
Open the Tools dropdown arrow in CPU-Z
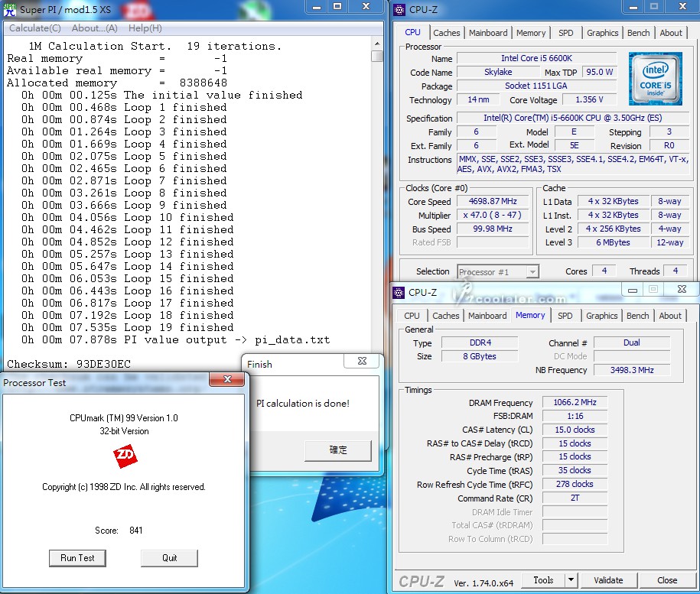point(571,580)
